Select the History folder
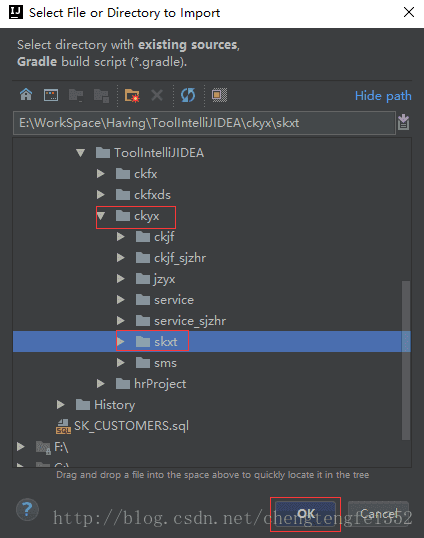This screenshot has width=424, height=538. 115,405
